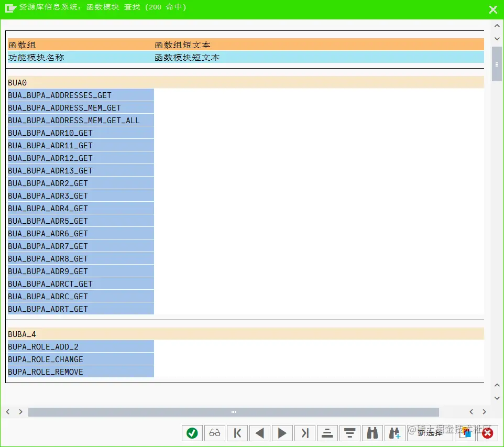This screenshot has width=504, height=447.
Task: Select BUA_BUPA_ADRC_GET row
Action: coord(81,296)
